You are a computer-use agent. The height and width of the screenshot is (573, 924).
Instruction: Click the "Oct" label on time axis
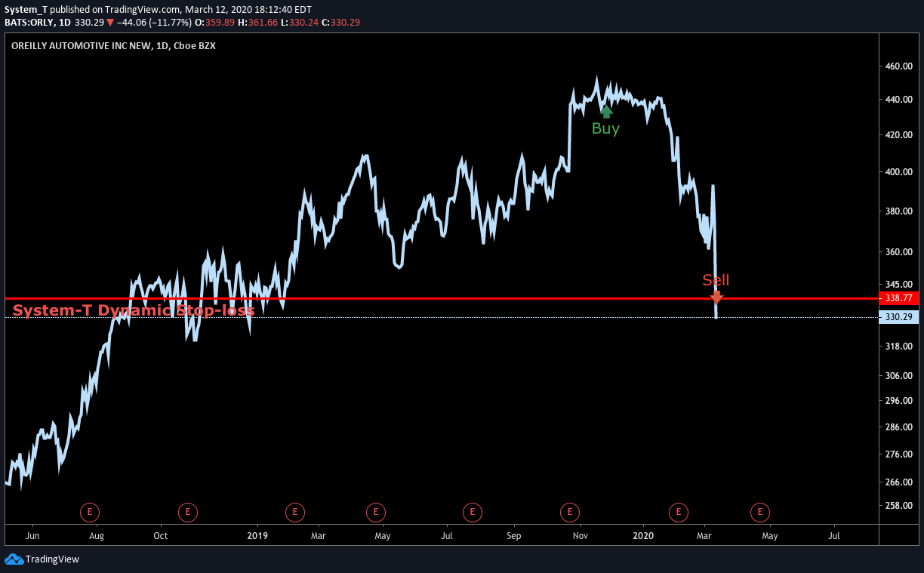tap(160, 536)
